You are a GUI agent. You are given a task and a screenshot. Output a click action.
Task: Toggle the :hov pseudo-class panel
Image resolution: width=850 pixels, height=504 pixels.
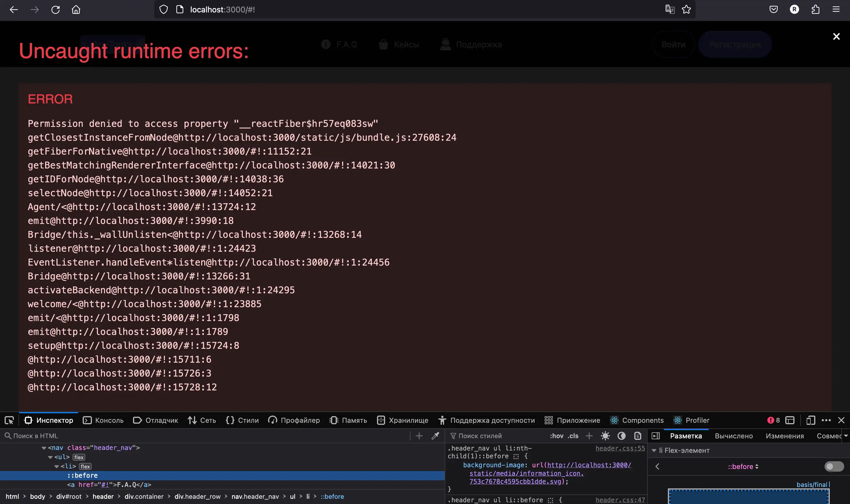pyautogui.click(x=557, y=436)
